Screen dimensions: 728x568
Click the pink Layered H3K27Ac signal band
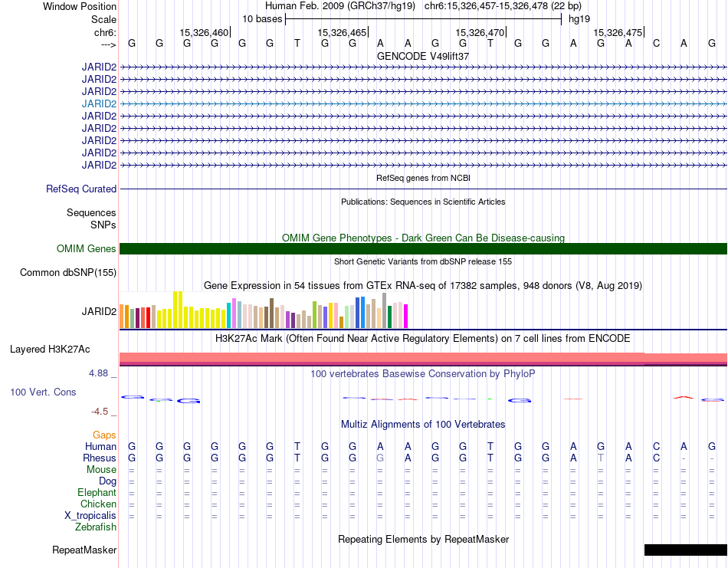pyautogui.click(x=423, y=359)
